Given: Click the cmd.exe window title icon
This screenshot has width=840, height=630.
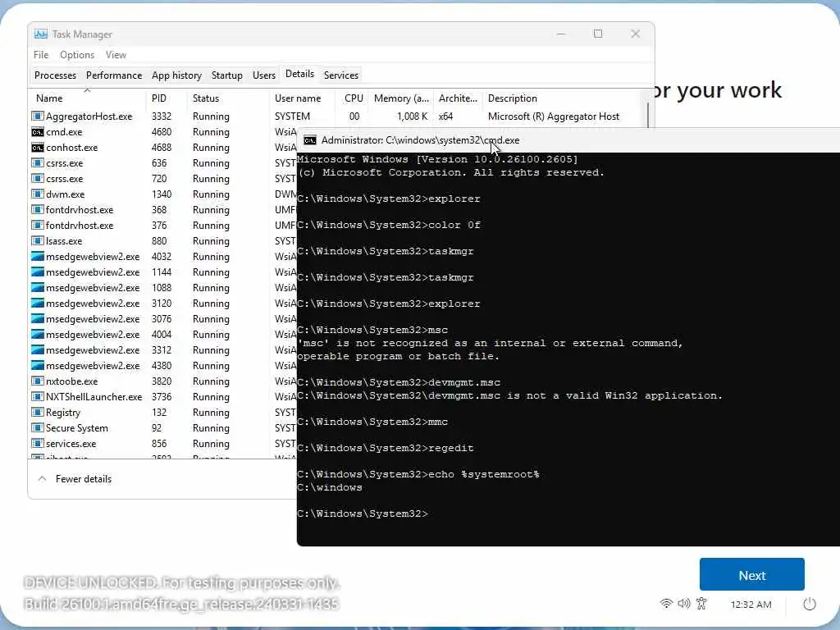Looking at the screenshot, I should point(309,140).
